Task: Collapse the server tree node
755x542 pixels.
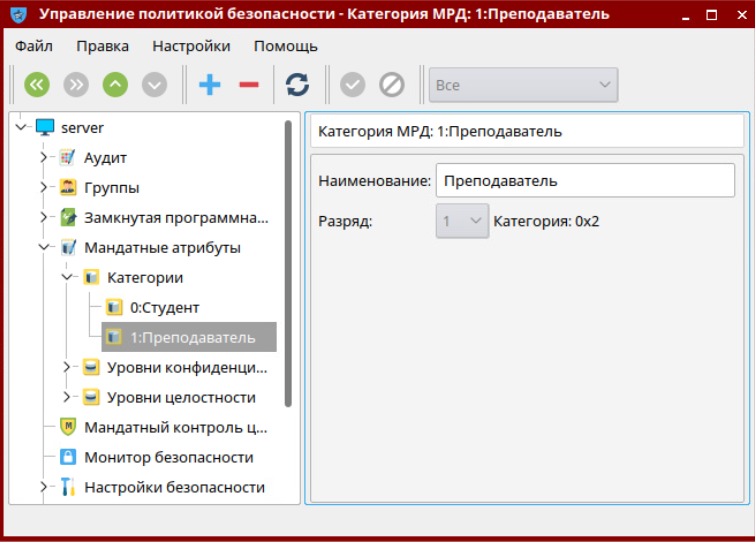Action: [x=21, y=128]
